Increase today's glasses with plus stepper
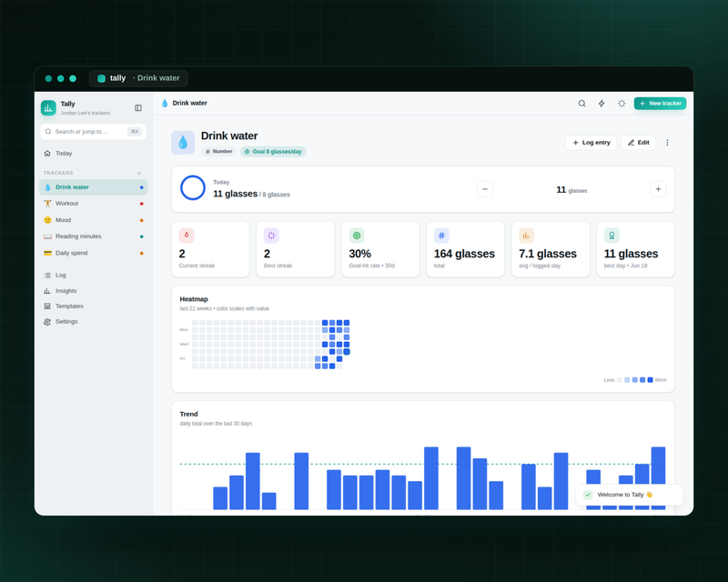This screenshot has width=728, height=582. (658, 189)
